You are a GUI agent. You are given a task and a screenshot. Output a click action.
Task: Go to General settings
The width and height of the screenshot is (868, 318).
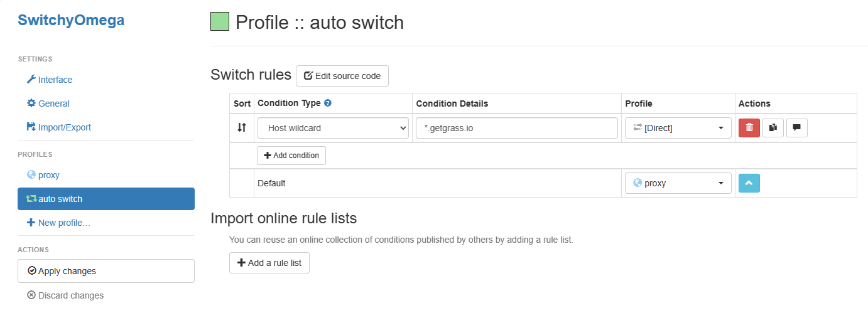[x=53, y=103]
